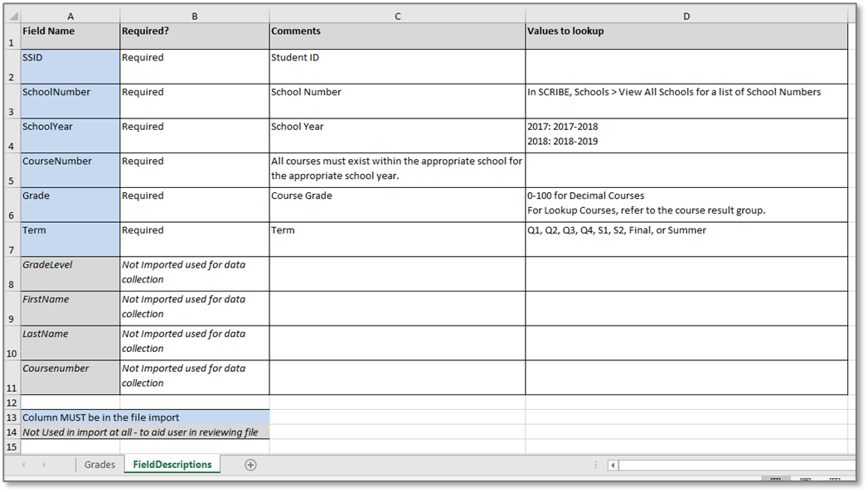868x492 pixels.
Task: Click the three-dot sheet tab splitter handle
Action: click(595, 465)
